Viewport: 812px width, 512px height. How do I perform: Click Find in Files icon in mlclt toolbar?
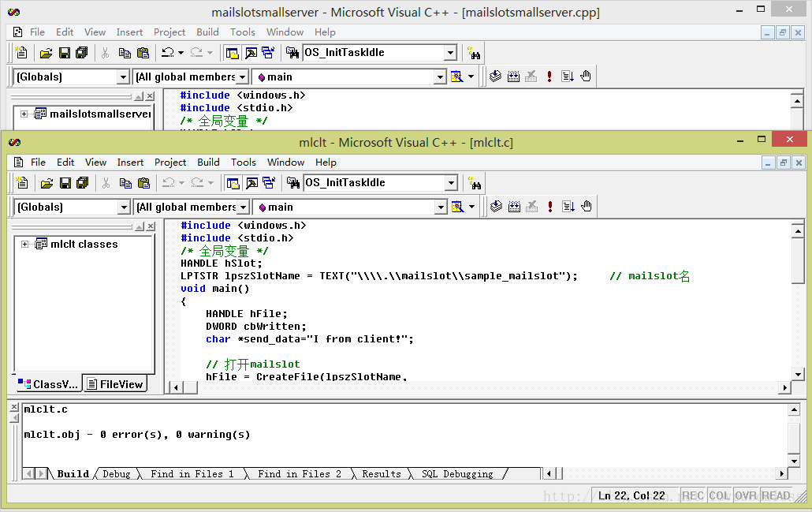293,183
